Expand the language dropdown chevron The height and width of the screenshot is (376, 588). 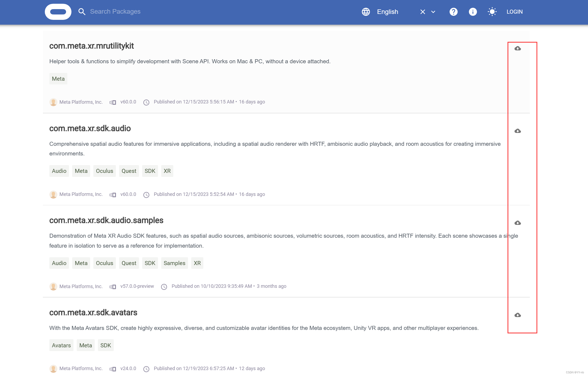pos(433,12)
